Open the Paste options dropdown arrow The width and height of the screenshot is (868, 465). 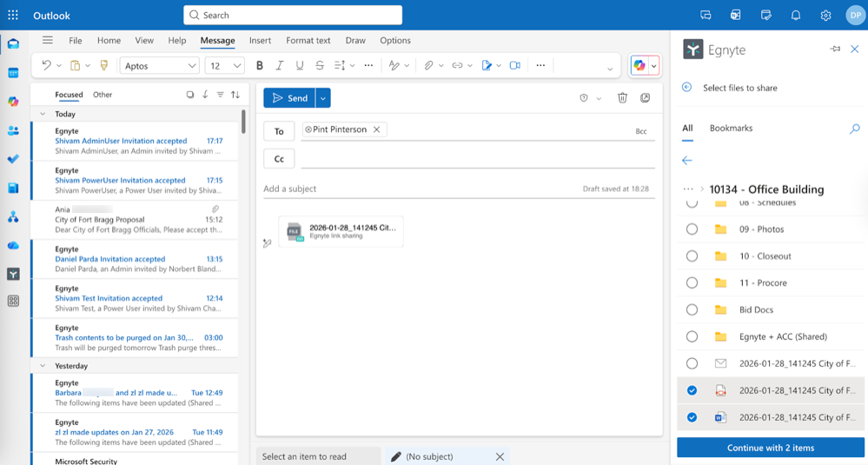click(x=88, y=66)
